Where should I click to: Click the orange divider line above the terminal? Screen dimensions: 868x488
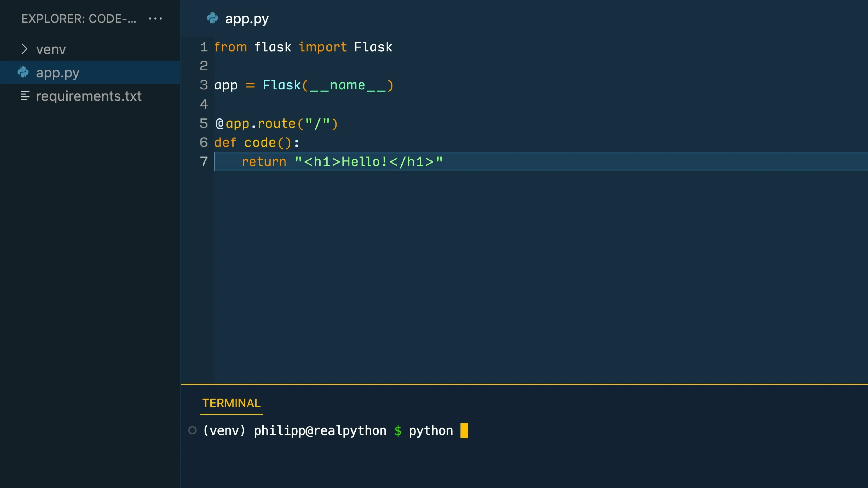(x=524, y=384)
